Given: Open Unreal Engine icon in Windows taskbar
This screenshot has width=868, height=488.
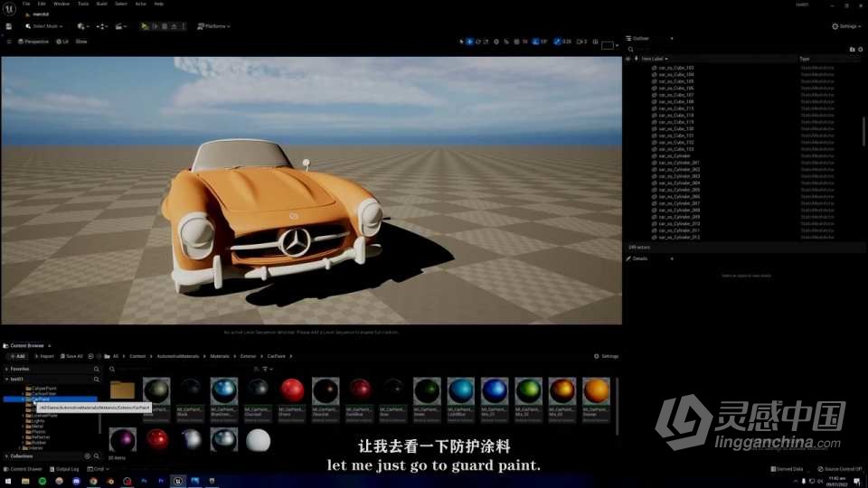Looking at the screenshot, I should point(178,482).
